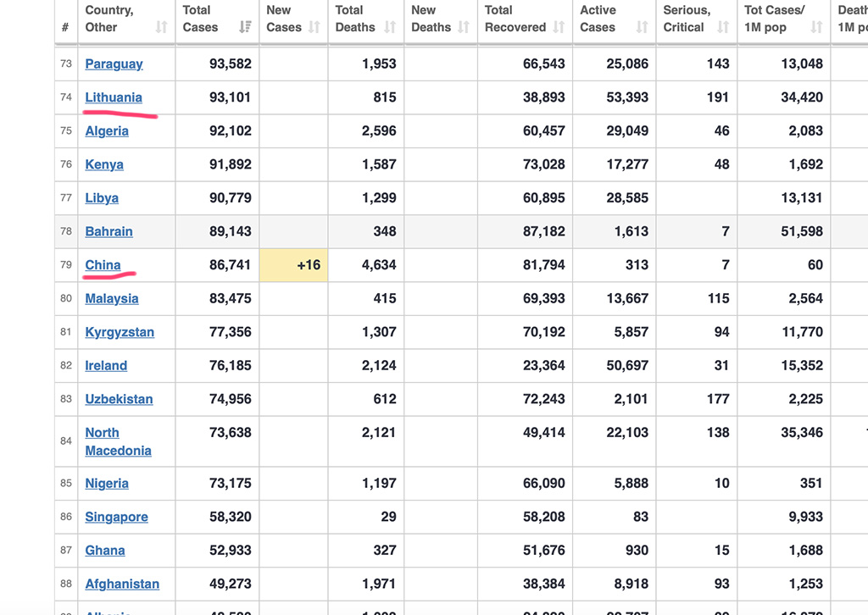This screenshot has height=615, width=868.
Task: Open the Afghanistan country link
Action: (x=122, y=584)
